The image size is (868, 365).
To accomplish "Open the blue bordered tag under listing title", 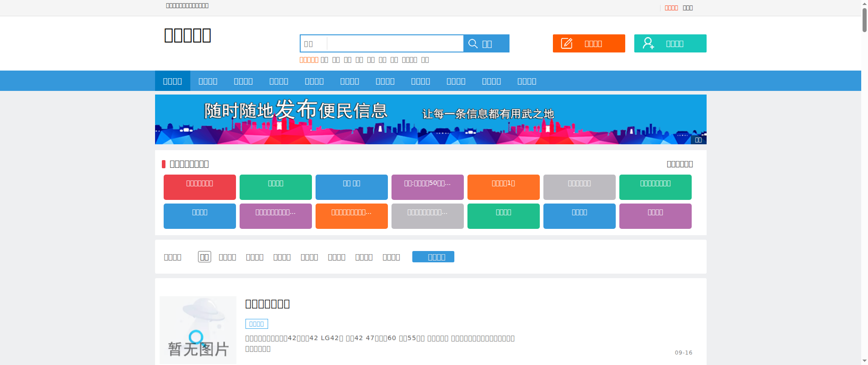I will click(x=257, y=324).
